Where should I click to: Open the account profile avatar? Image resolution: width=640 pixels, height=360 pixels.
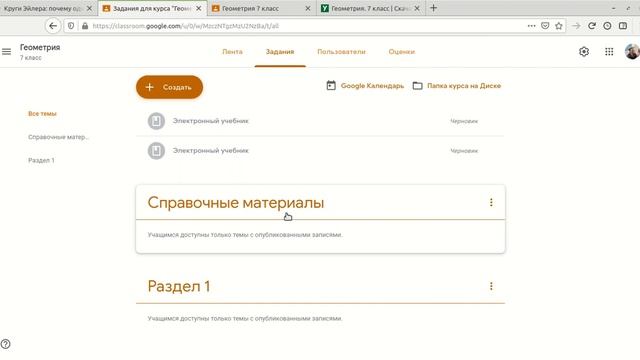click(x=632, y=52)
